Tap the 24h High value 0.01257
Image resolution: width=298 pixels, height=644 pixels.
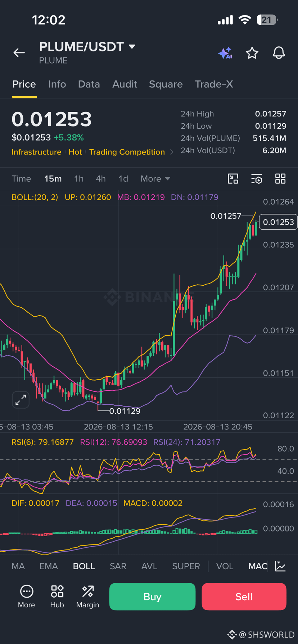pyautogui.click(x=271, y=114)
